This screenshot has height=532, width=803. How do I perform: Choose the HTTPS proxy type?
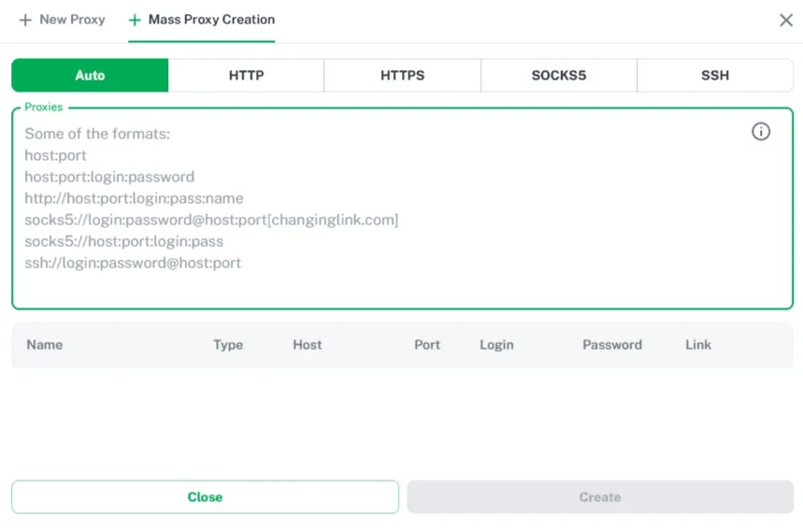[x=403, y=76]
